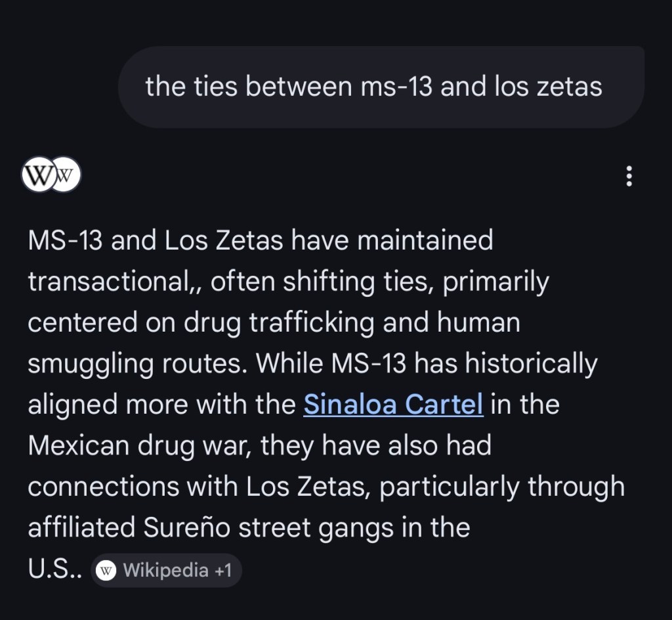
Task: Click the word "historically" in the response
Action: click(531, 364)
